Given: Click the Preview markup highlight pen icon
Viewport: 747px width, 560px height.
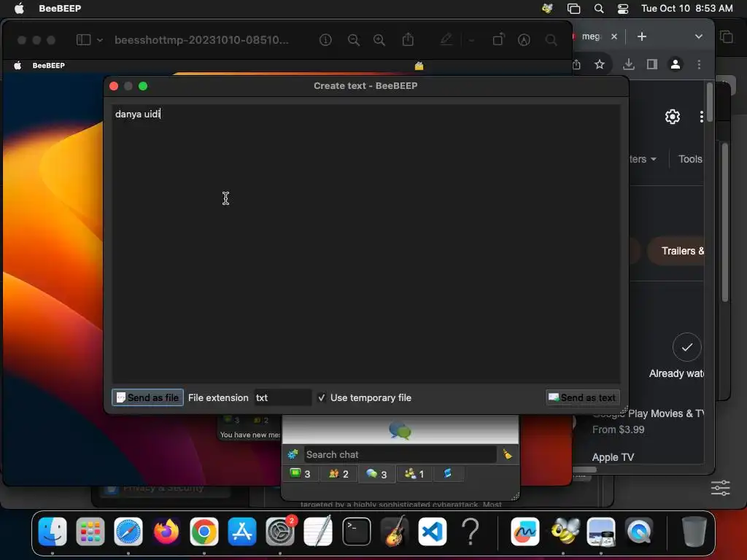Looking at the screenshot, I should 446,39.
